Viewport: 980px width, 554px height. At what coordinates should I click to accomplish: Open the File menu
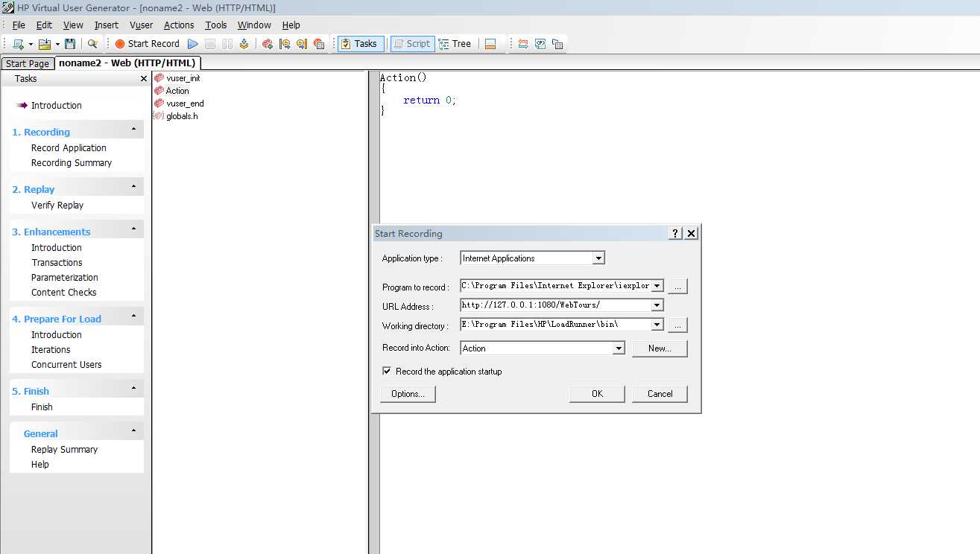[19, 25]
